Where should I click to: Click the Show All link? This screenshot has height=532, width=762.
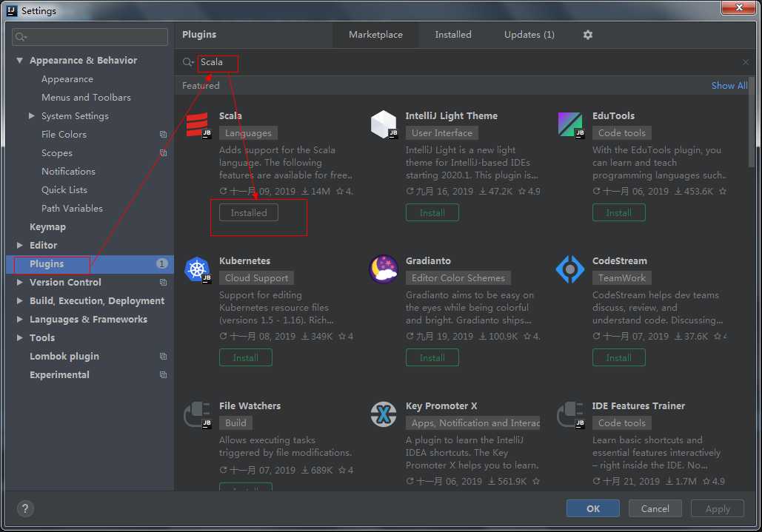pos(729,85)
